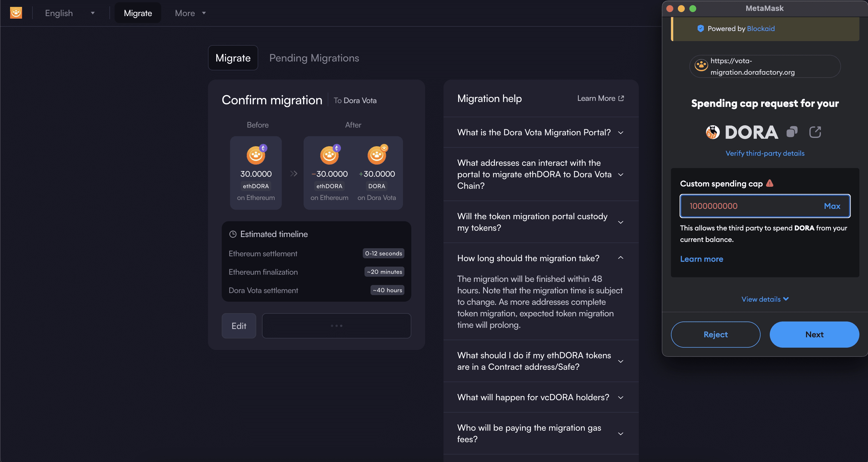Viewport: 868px width, 462px height.
Task: Expand the token custody question
Action: (x=541, y=222)
